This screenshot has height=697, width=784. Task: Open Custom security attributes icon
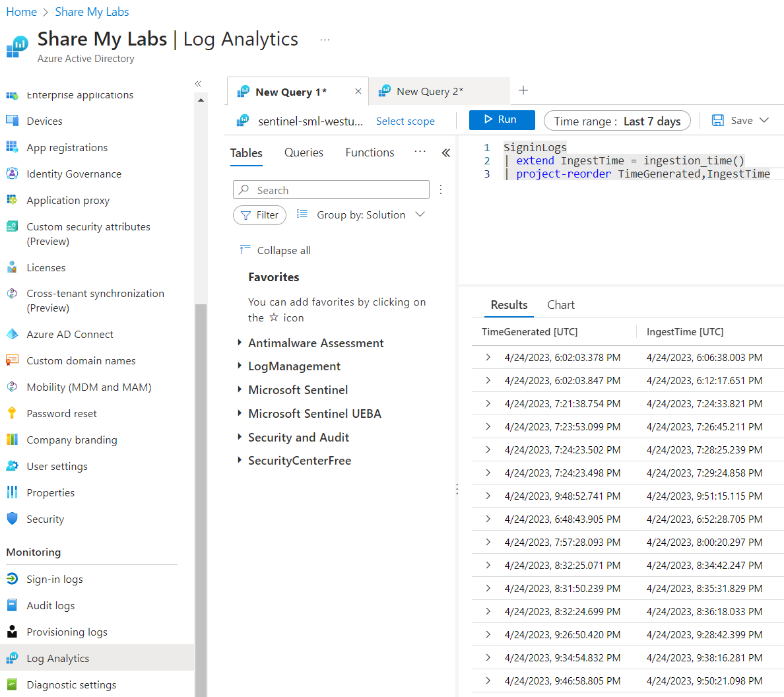tap(12, 226)
